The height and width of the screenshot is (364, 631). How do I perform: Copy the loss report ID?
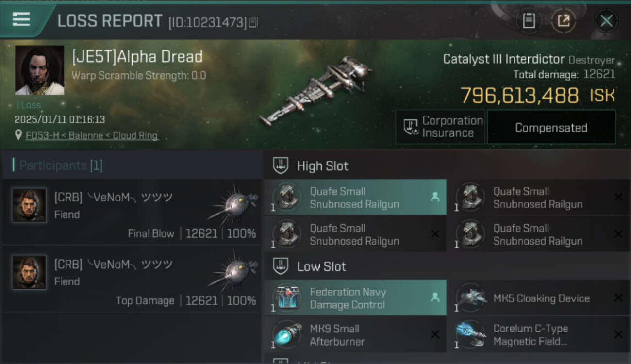coord(253,22)
